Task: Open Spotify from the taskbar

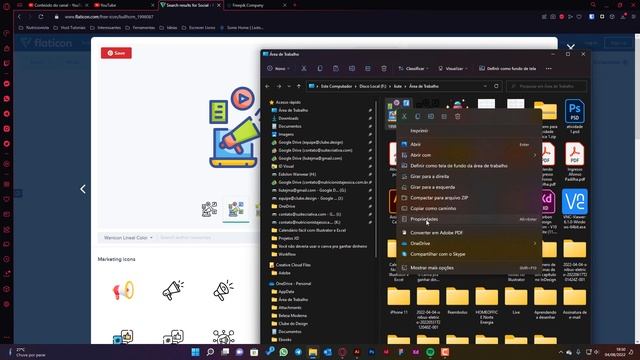Action: (x=430, y=352)
